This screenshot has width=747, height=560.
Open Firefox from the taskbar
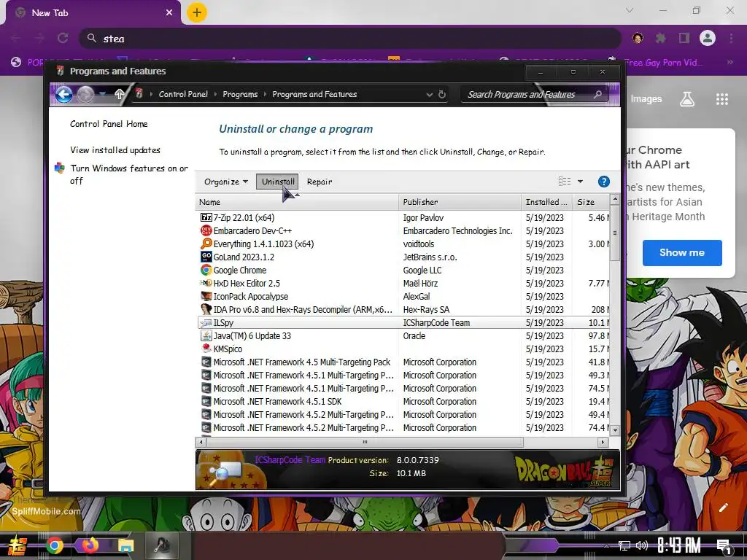point(90,544)
